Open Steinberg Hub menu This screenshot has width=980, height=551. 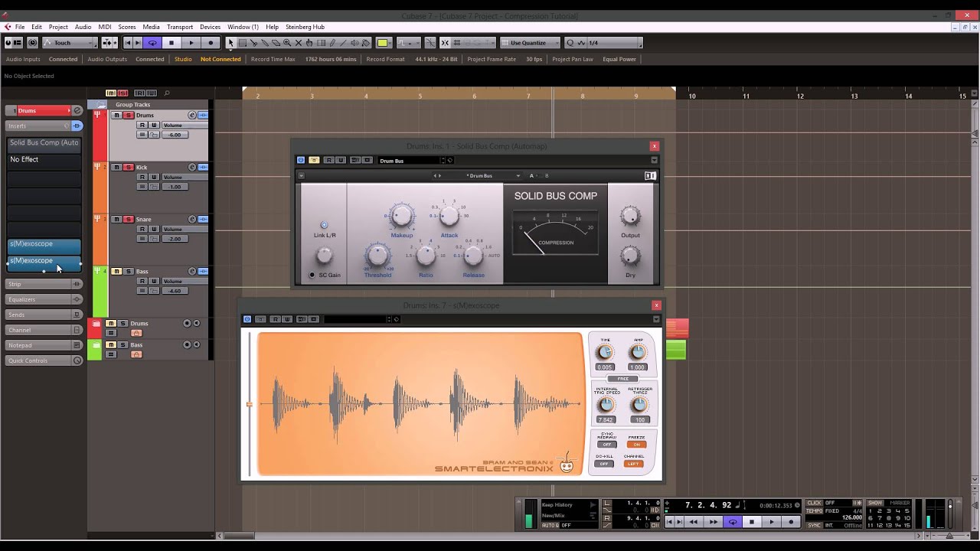305,27
